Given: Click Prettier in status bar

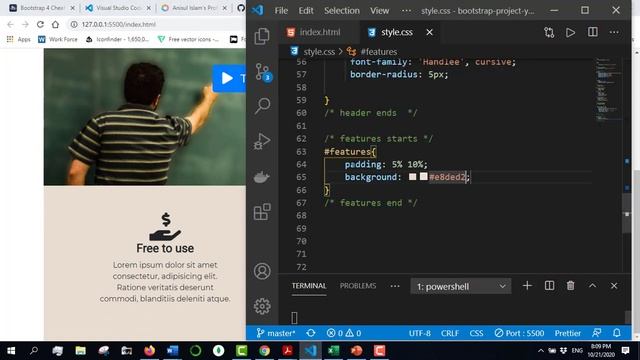Looking at the screenshot, I should [x=567, y=333].
